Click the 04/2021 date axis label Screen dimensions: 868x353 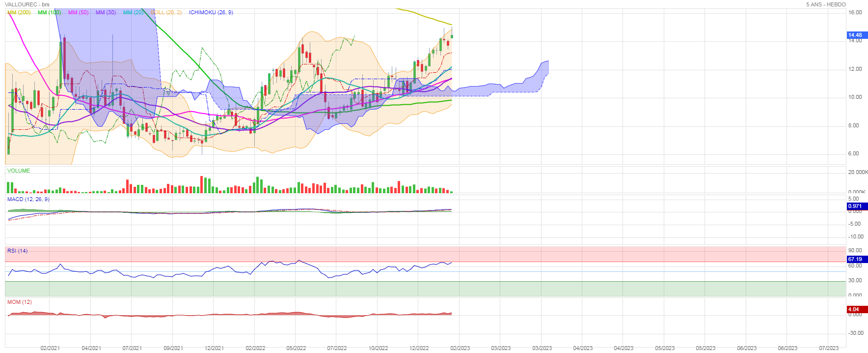pyautogui.click(x=91, y=348)
